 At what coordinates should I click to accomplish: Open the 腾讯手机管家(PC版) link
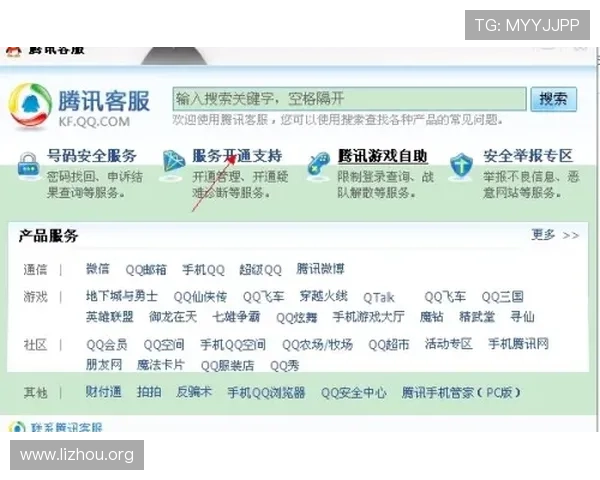pos(461,393)
